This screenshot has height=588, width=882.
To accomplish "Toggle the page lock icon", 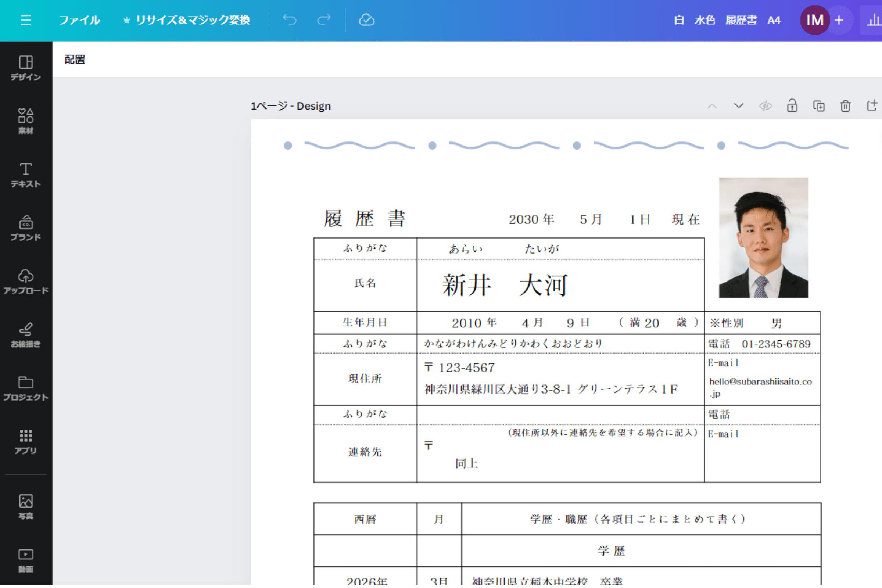I will coord(792,106).
